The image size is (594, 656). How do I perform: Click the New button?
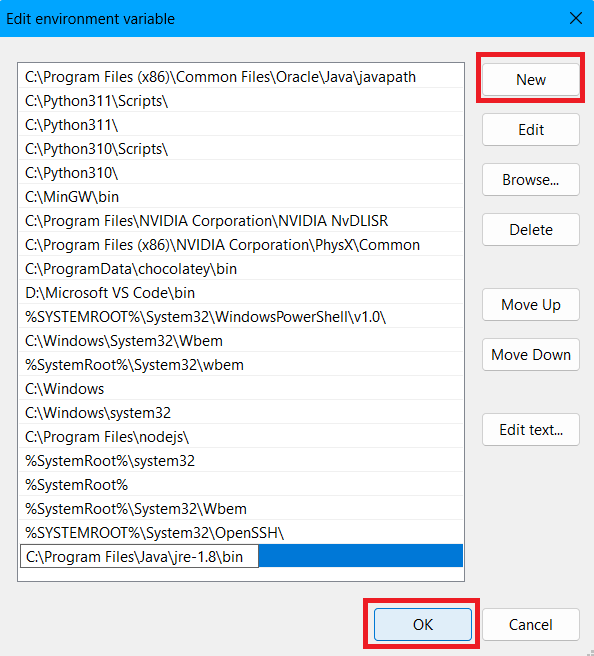[530, 79]
